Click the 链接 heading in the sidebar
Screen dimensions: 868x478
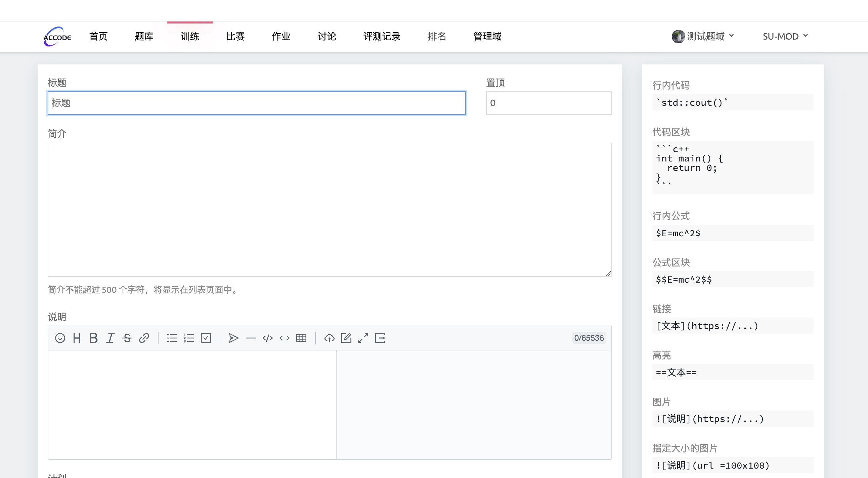point(662,309)
